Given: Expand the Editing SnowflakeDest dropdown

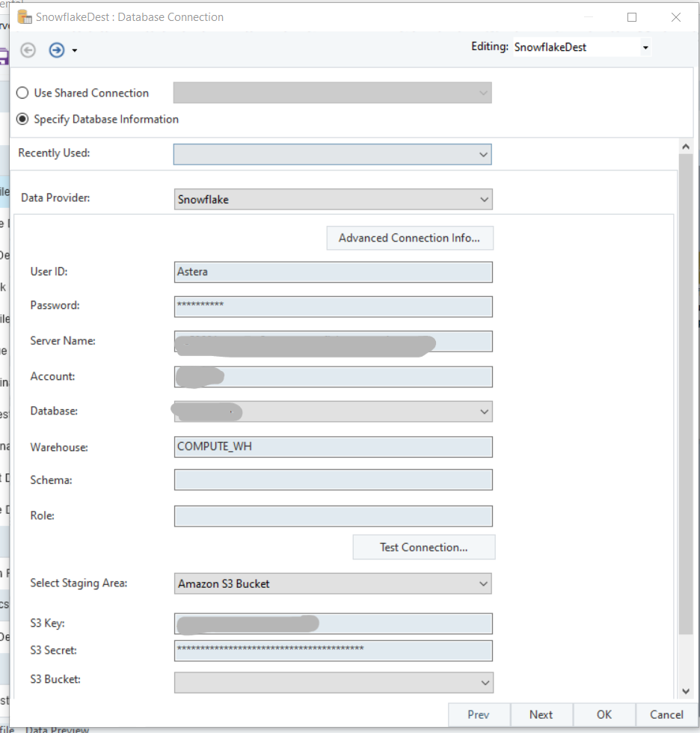Looking at the screenshot, I should tap(645, 47).
